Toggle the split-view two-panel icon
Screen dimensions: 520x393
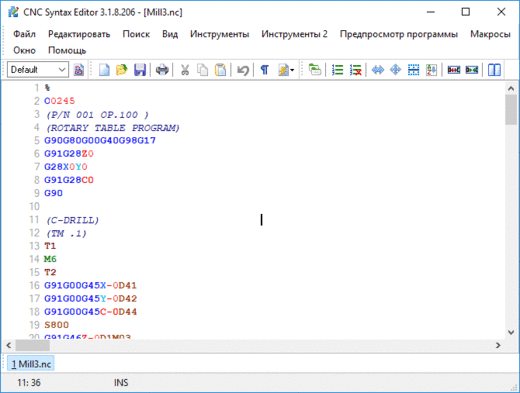[494, 70]
